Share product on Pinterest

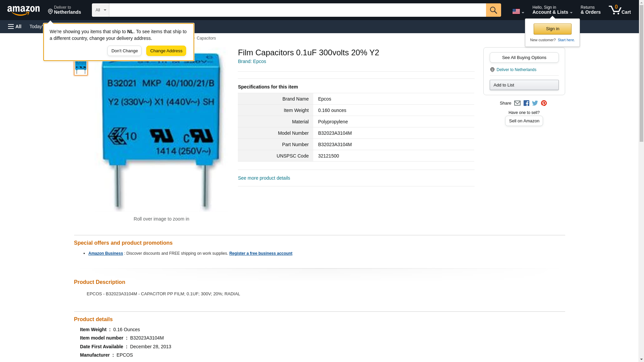[544, 103]
